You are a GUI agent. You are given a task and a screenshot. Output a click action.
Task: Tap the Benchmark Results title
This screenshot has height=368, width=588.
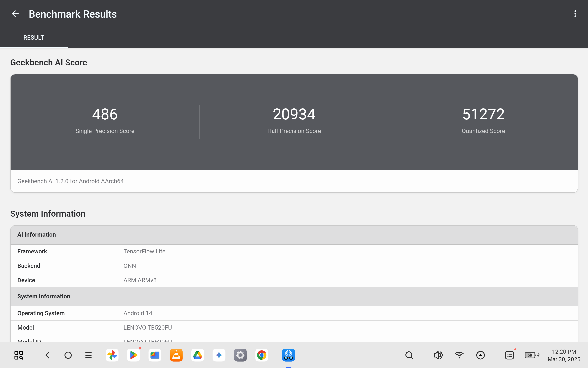(x=73, y=14)
